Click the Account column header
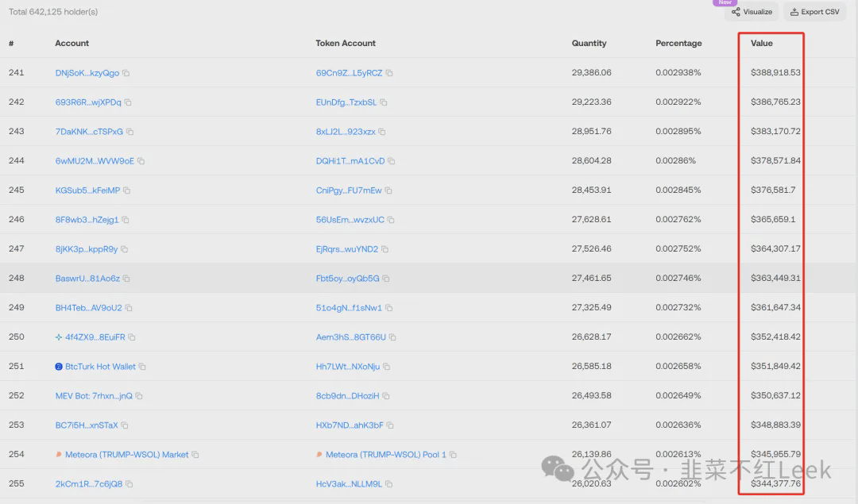Screen dimensions: 858x504 pyautogui.click(x=71, y=43)
